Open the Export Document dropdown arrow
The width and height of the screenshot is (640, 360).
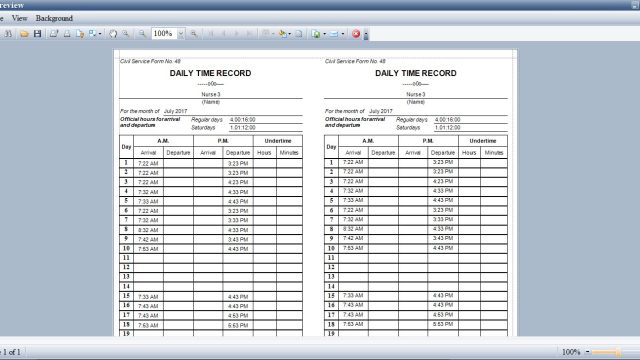[324, 34]
